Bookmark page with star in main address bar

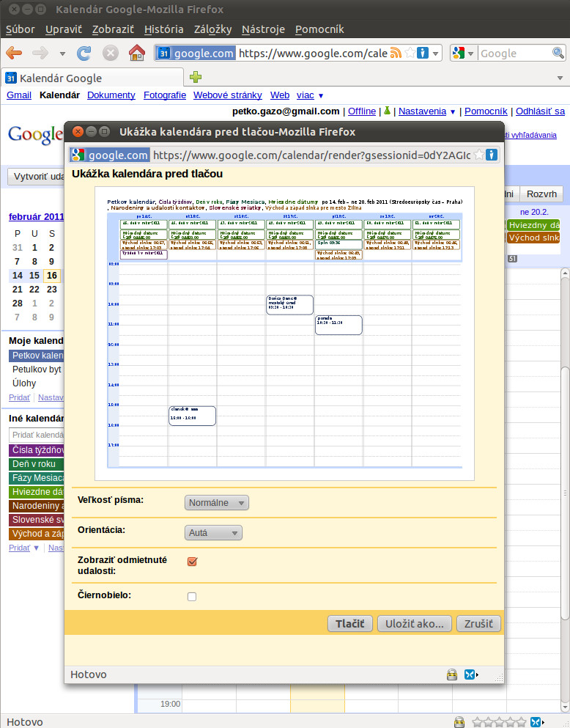[410, 53]
